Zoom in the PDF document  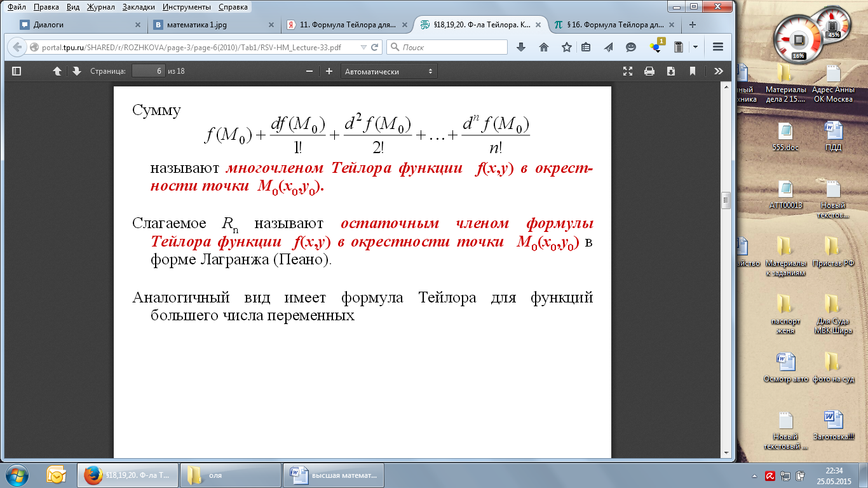pos(329,71)
